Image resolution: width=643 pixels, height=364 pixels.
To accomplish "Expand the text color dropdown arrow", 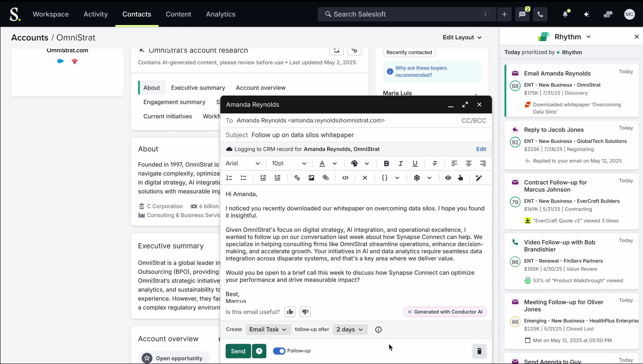I will pyautogui.click(x=335, y=163).
